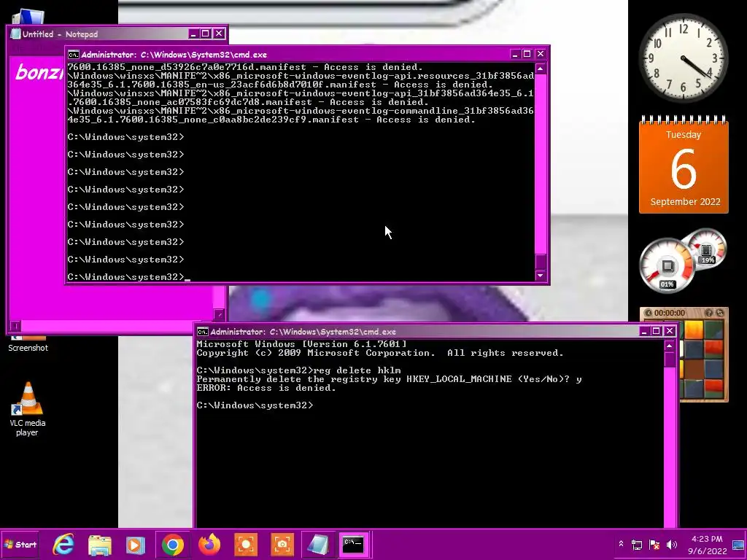Maximize the lower cmd.exe window
Screen dimensions: 747x560
657,331
